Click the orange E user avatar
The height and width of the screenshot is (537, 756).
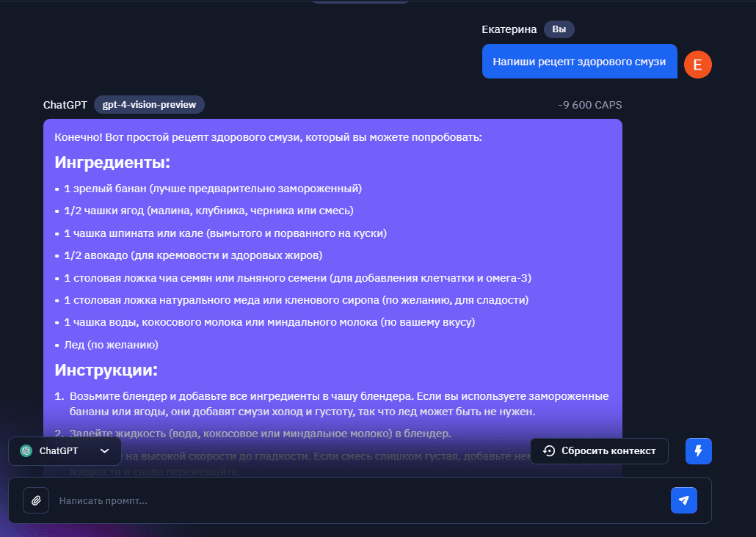pos(698,64)
